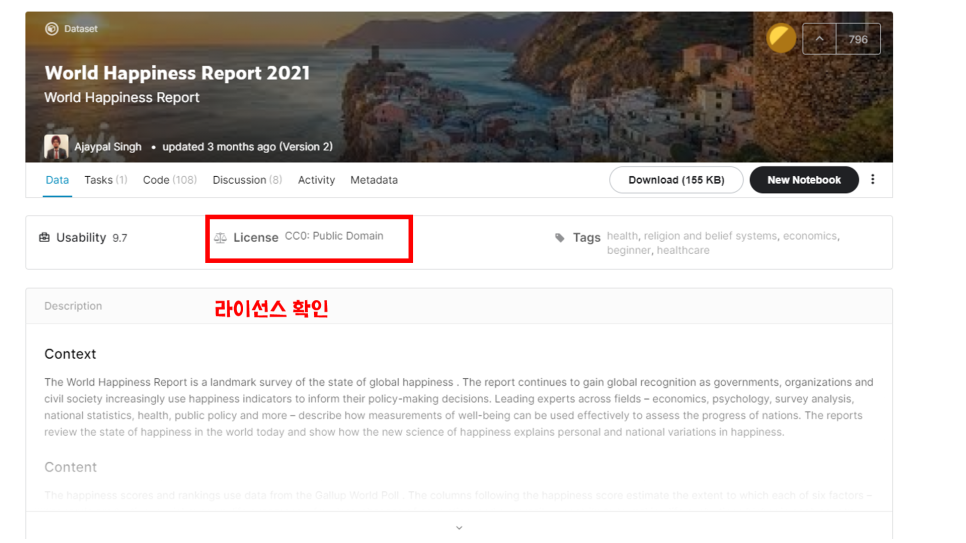
Task: Click the gold medal badge icon
Action: [781, 38]
